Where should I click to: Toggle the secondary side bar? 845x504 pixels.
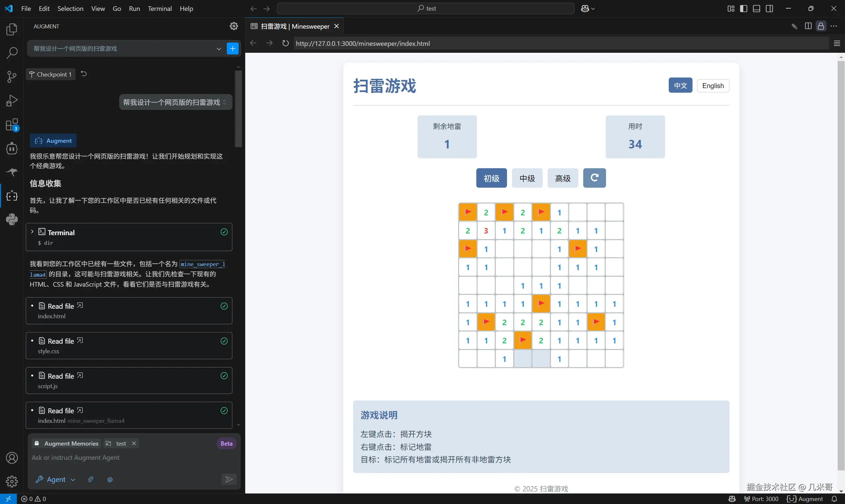769,9
